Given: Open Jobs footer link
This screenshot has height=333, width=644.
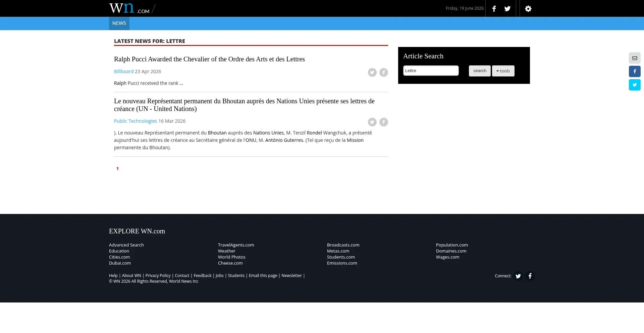Looking at the screenshot, I should tap(220, 276).
